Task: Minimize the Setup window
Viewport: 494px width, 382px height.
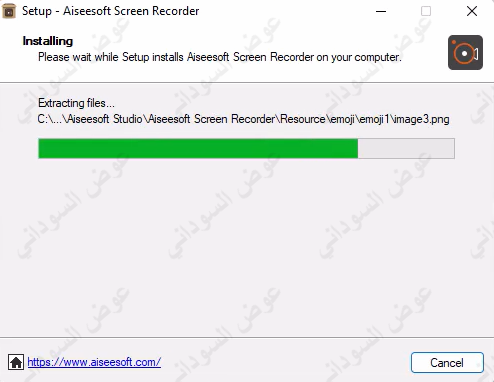Action: [x=381, y=11]
